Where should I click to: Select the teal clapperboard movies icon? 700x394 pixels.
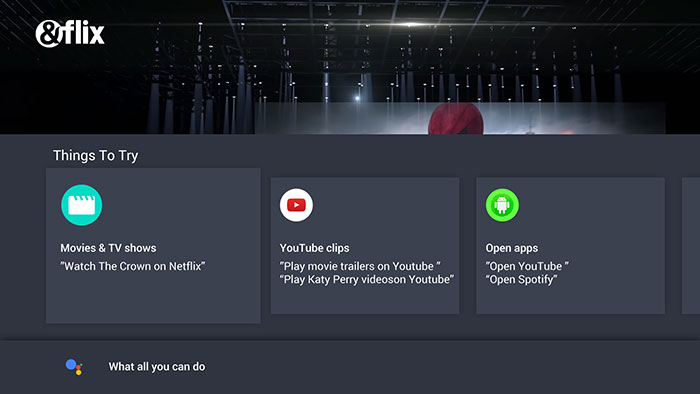[x=82, y=205]
